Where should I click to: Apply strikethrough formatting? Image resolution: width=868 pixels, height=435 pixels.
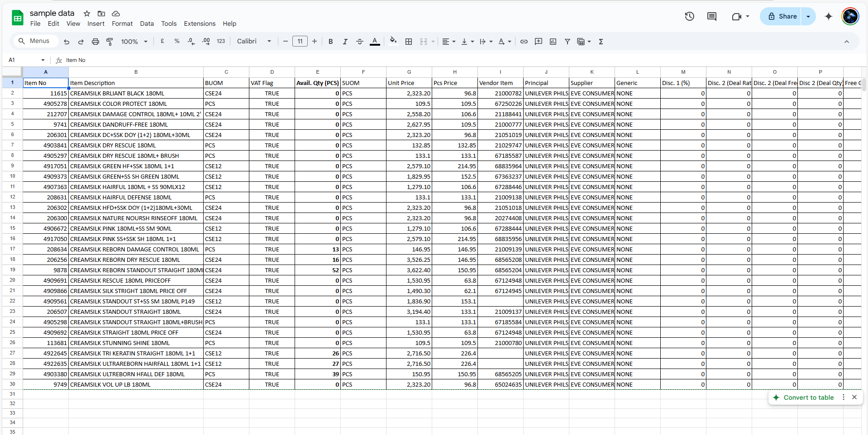tap(360, 42)
